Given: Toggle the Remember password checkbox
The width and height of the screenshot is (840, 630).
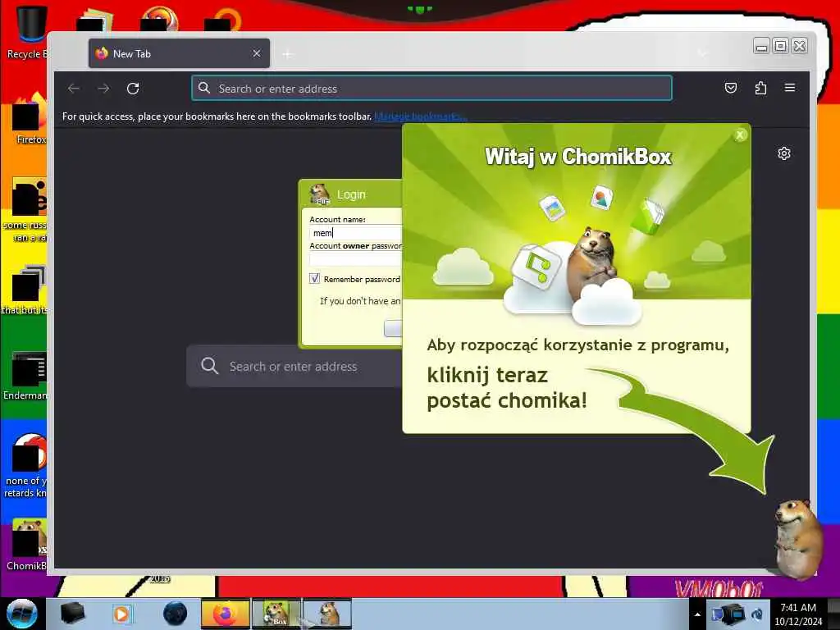Looking at the screenshot, I should (314, 279).
